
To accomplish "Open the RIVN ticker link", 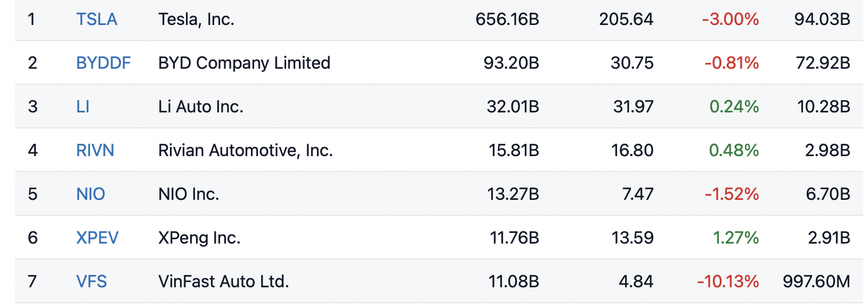I will pyautogui.click(x=96, y=151).
